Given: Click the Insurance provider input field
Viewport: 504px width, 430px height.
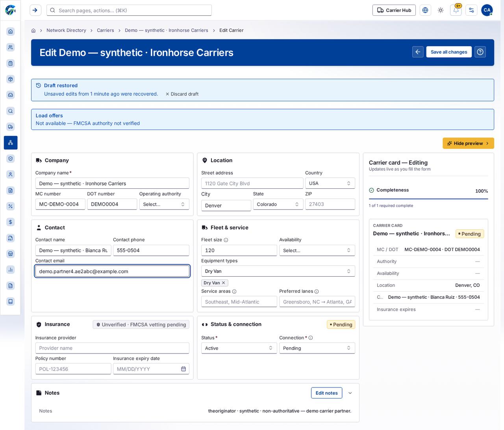Looking at the screenshot, I should (x=112, y=348).
